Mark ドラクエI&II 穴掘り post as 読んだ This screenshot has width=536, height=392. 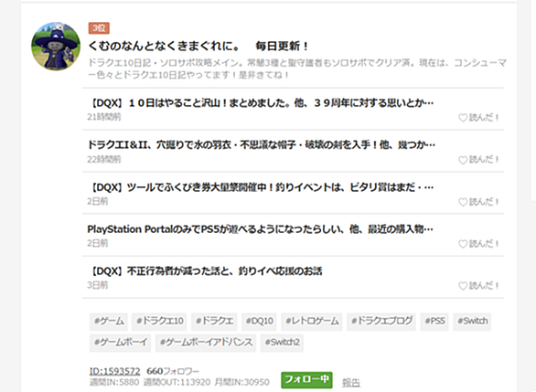pyautogui.click(x=478, y=160)
